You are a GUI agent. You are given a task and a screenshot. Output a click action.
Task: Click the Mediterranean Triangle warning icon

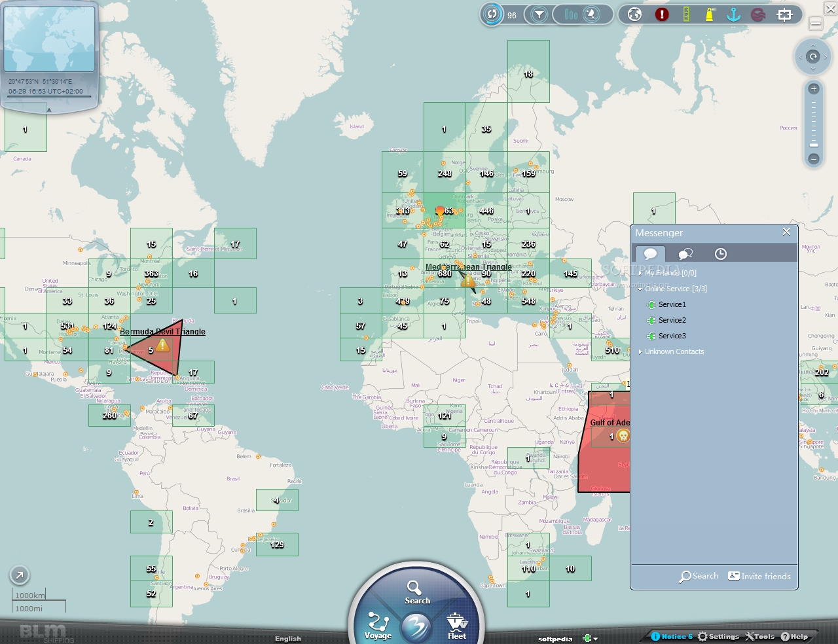467,280
